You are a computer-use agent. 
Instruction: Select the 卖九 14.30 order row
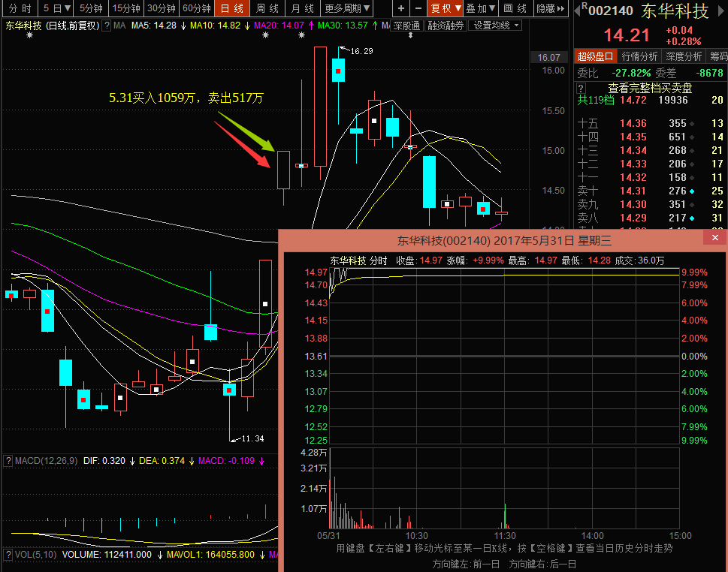(x=651, y=204)
